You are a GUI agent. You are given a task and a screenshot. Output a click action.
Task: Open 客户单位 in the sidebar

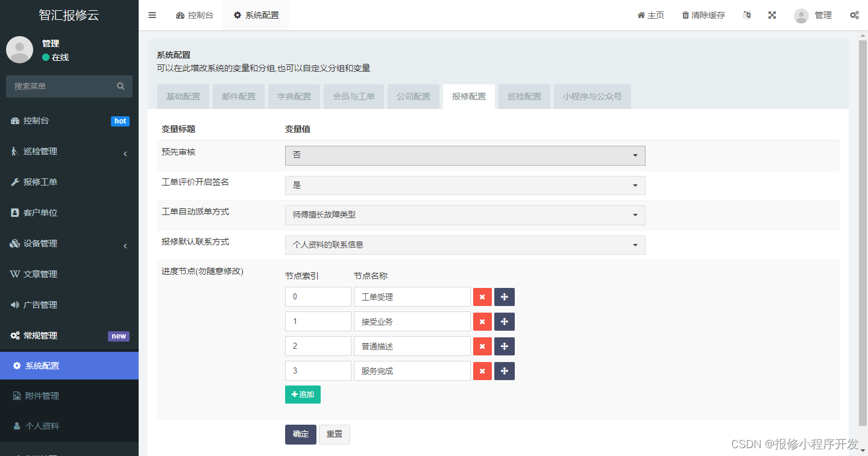[69, 213]
